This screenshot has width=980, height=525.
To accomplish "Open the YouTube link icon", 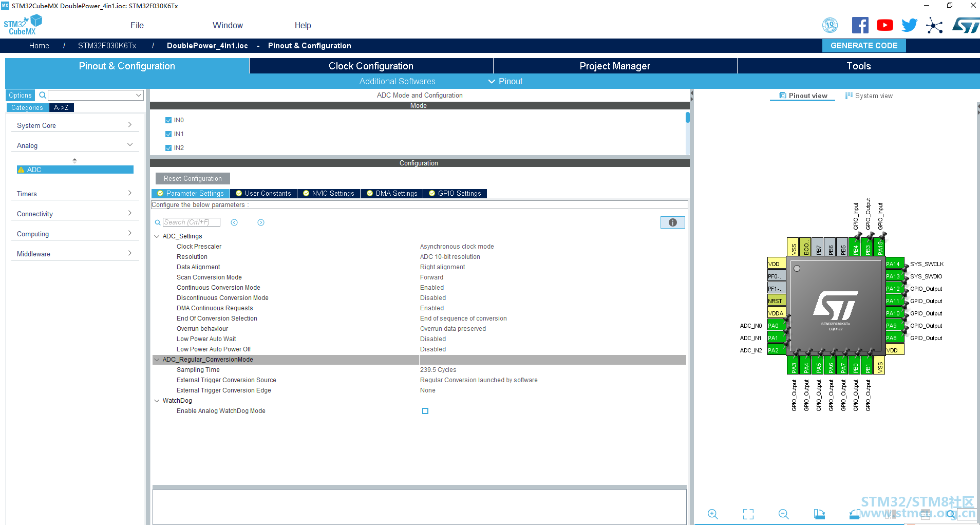I will pos(885,25).
